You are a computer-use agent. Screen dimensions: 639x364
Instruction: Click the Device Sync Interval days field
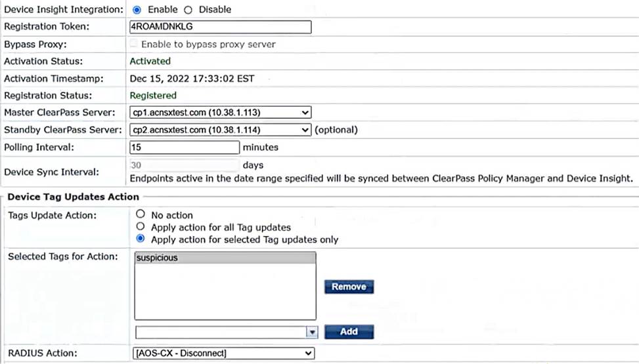[x=184, y=165]
